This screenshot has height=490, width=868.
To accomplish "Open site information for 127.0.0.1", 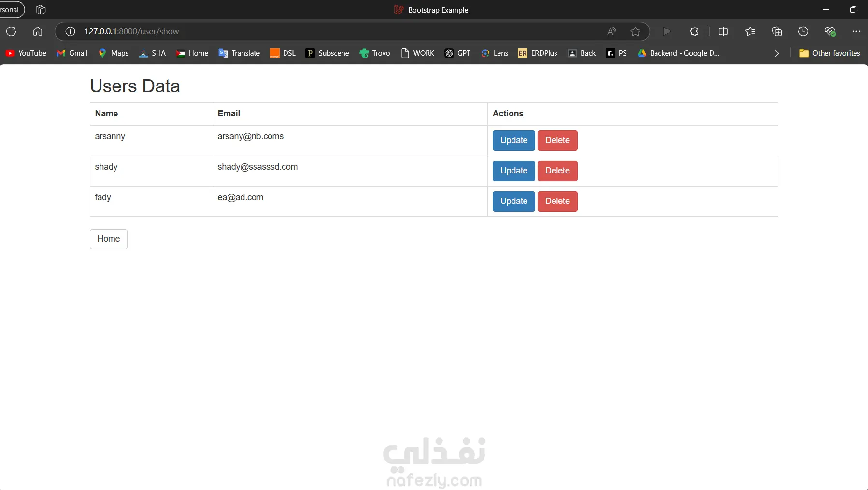I will pos(70,31).
